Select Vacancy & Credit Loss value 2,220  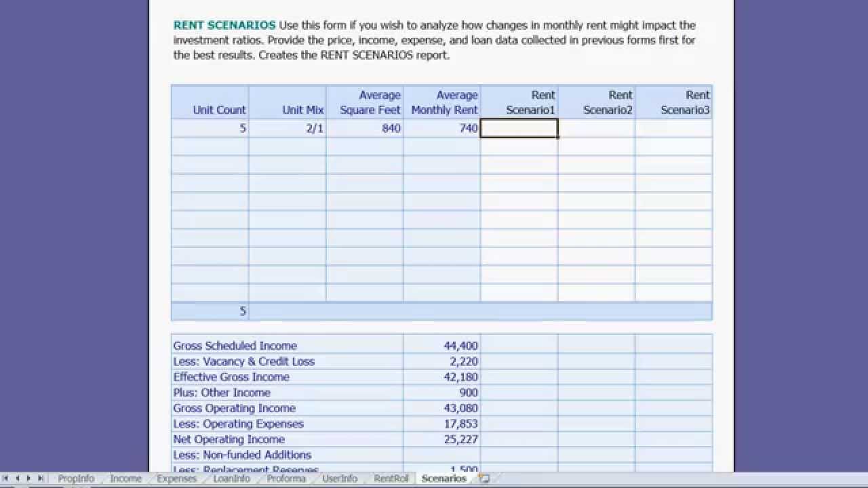coord(442,361)
